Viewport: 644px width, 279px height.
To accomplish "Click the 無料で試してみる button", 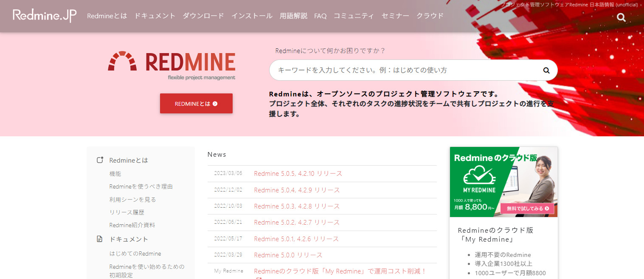I will coord(528,209).
